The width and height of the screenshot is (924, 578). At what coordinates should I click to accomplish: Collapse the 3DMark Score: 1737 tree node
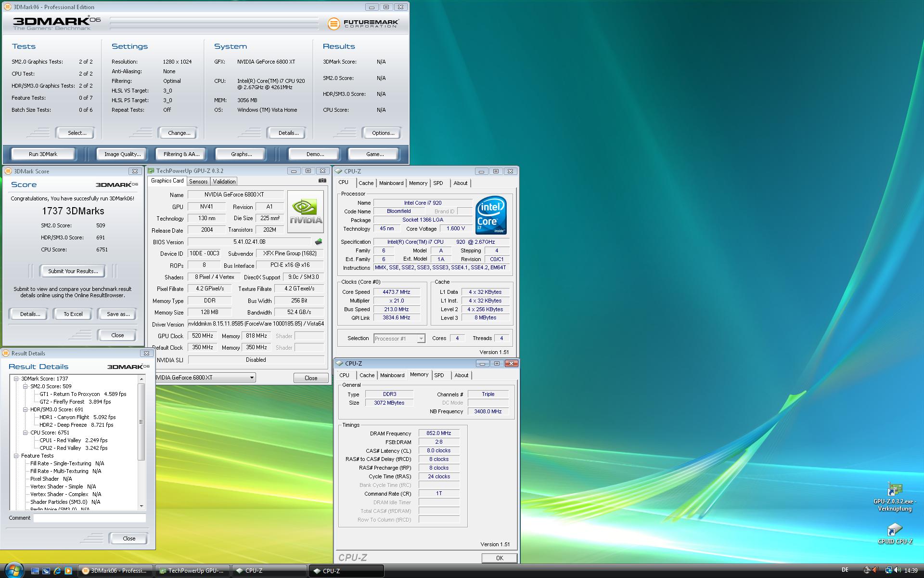[16, 379]
